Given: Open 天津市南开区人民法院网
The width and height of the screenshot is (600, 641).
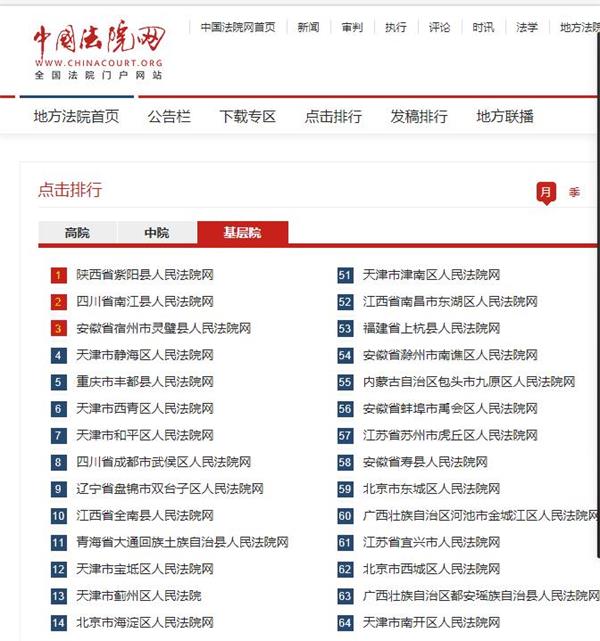Looking at the screenshot, I should pyautogui.click(x=431, y=623).
